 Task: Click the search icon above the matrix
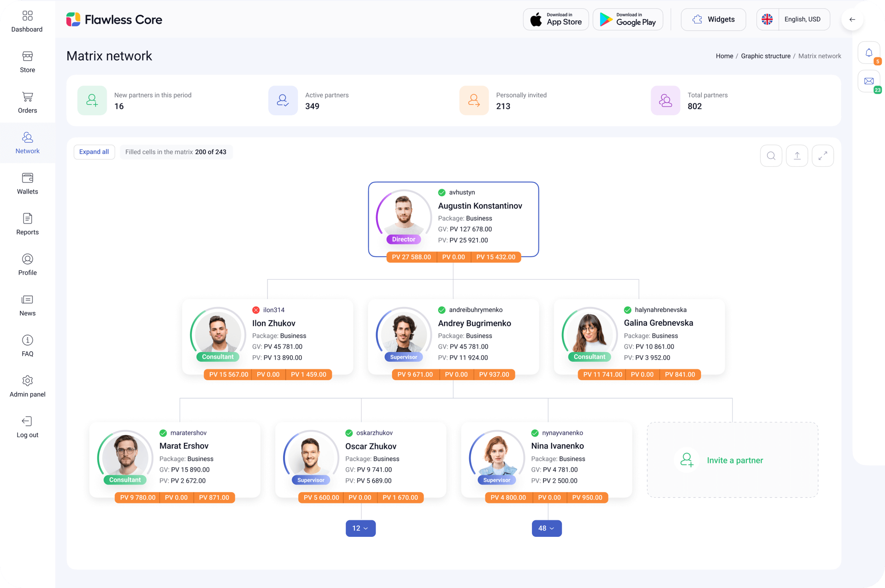tap(771, 155)
